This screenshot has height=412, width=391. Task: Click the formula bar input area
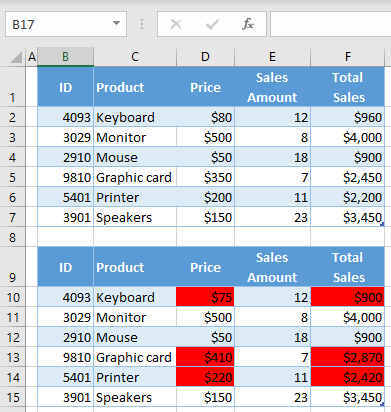[330, 24]
